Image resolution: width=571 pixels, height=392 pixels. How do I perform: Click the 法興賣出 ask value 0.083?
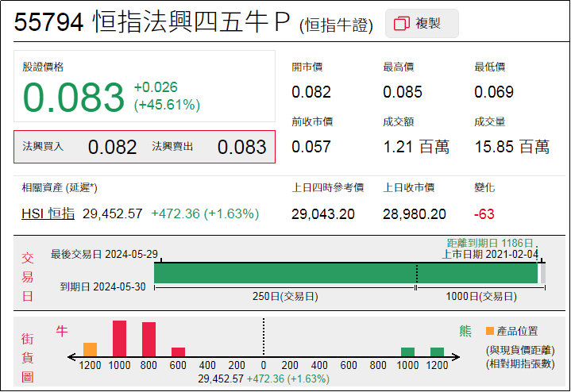pos(241,147)
